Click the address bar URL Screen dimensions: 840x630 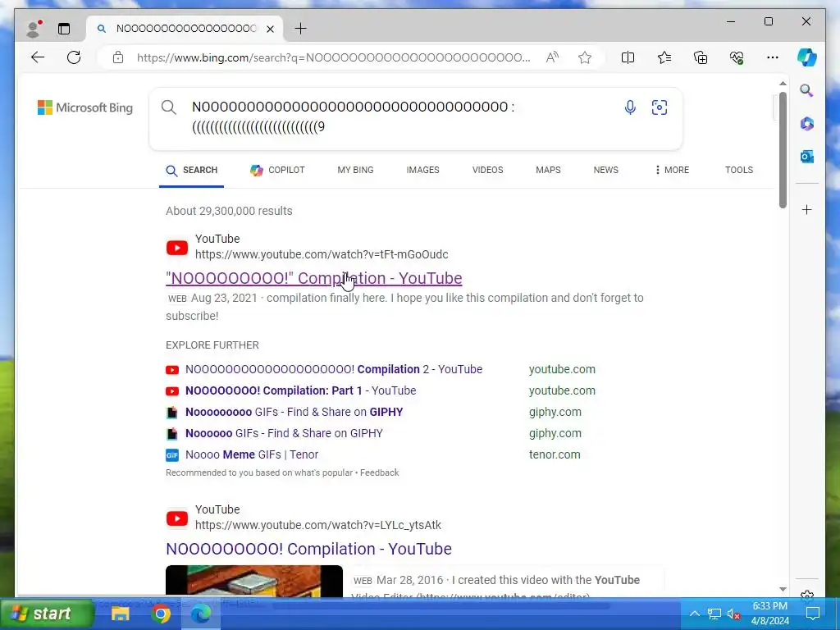click(x=333, y=57)
